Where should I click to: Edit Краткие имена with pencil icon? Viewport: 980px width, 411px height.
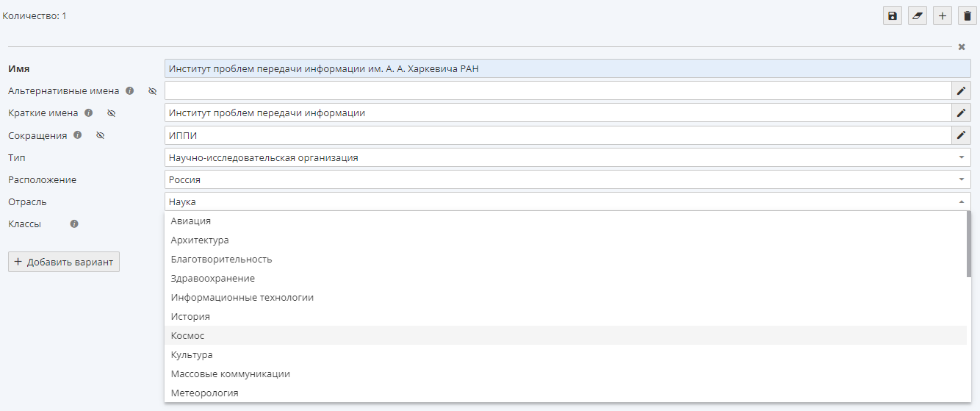point(962,112)
